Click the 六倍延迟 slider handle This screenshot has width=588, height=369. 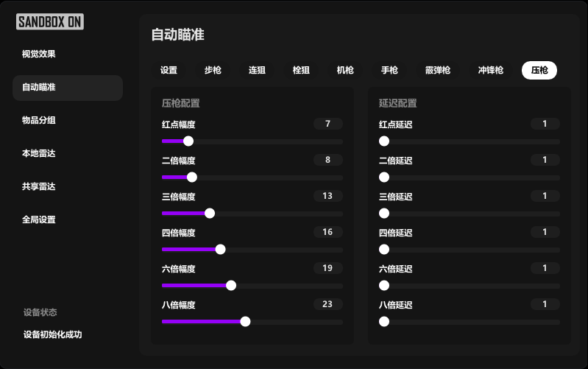(384, 285)
